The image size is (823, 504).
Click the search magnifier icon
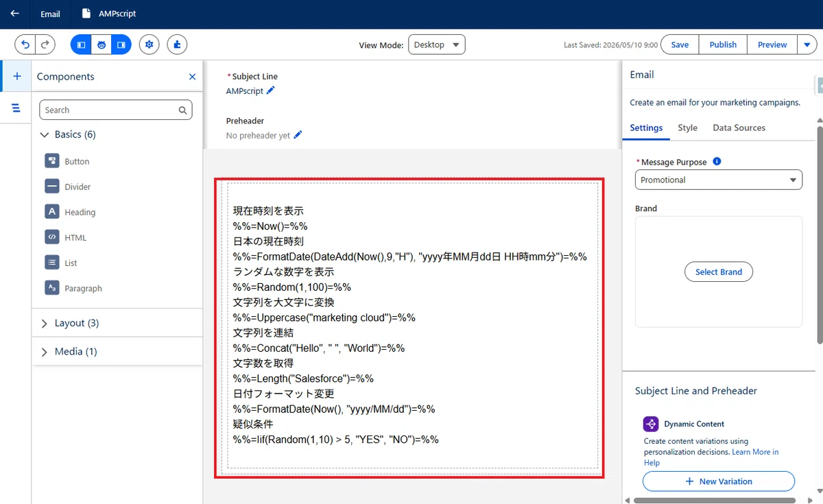tap(182, 110)
